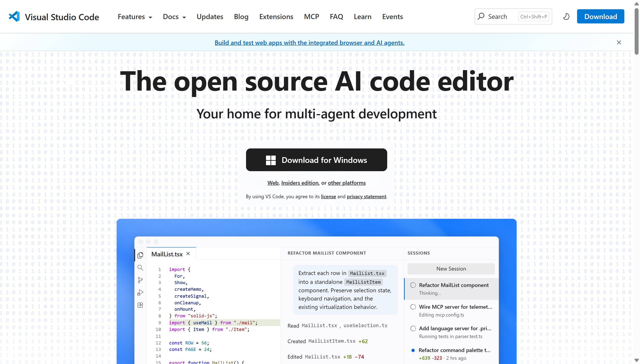Screen dimensions: 640x364
Task: Select the Refactor command palette session
Action: point(451,354)
